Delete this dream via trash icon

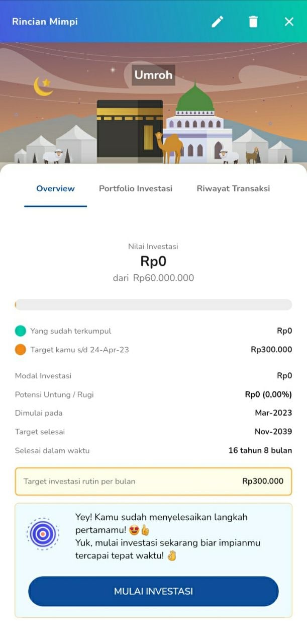pyautogui.click(x=253, y=22)
